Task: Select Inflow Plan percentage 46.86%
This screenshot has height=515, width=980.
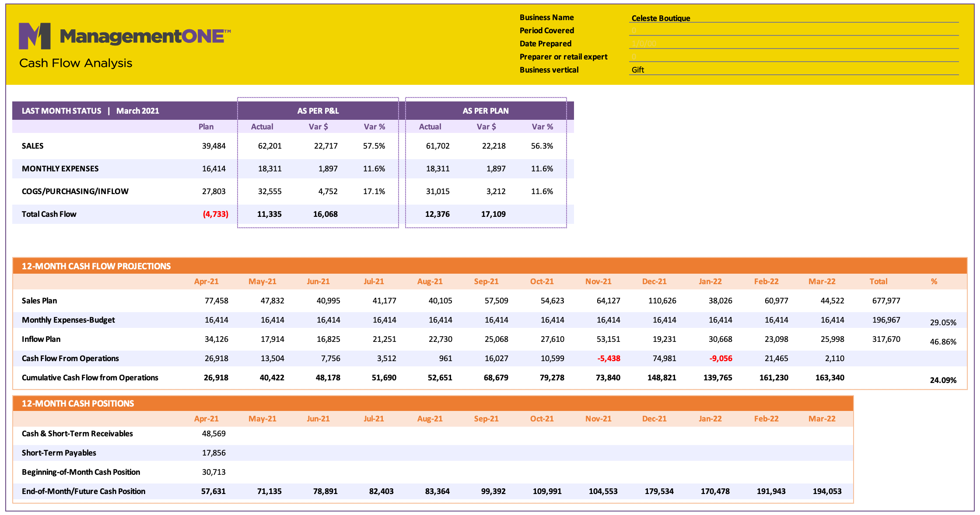Action: click(943, 342)
